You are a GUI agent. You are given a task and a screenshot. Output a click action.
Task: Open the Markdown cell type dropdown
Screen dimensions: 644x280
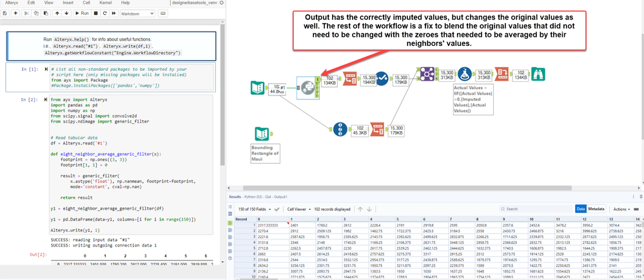pos(137,13)
